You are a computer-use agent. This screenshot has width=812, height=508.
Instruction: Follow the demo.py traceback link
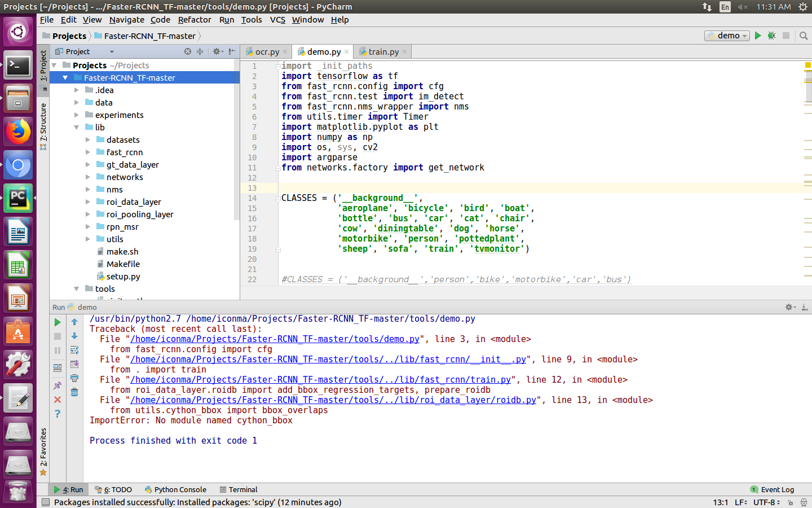tap(275, 339)
